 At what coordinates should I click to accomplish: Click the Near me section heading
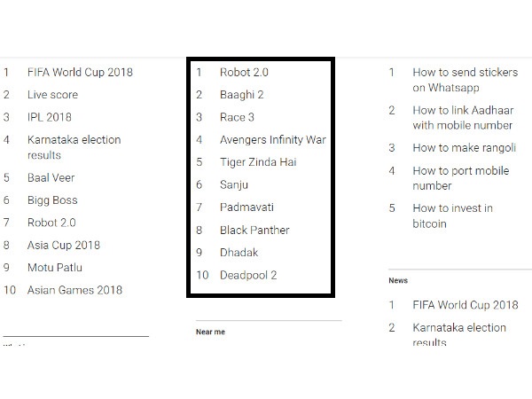click(x=210, y=332)
